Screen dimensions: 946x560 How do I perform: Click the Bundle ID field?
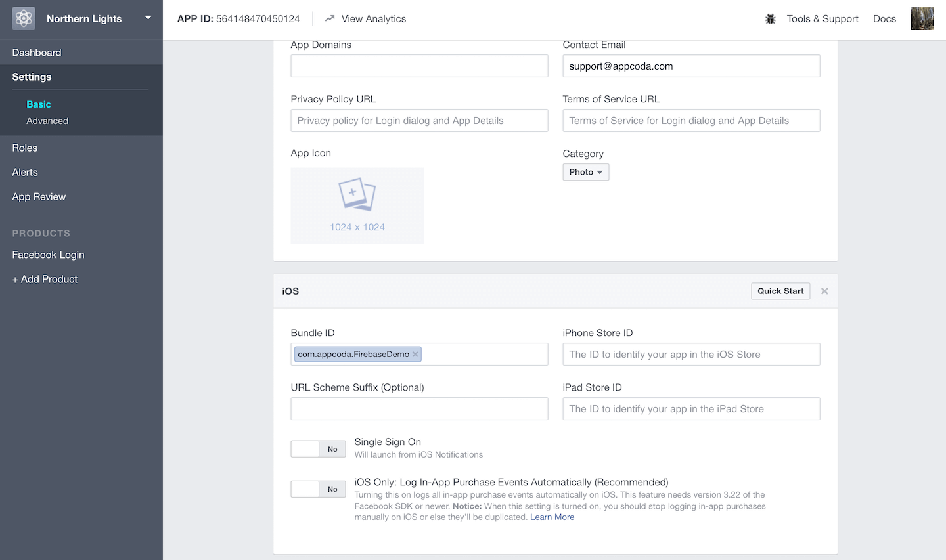(x=419, y=354)
